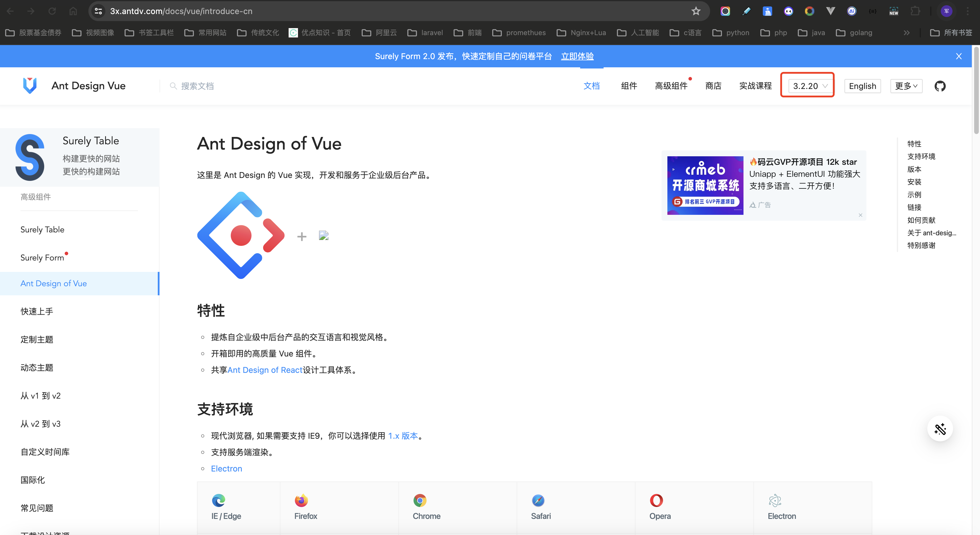Viewport: 980px width, 535px height.
Task: Jump to 特别感谢 in page anchors
Action: 921,246
